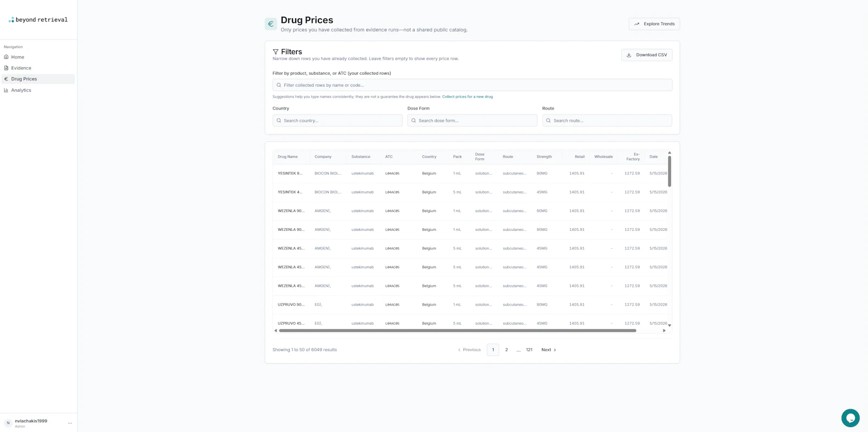Click BIOCON BIOL... company in first row
This screenshot has width=868, height=432.
tap(328, 173)
